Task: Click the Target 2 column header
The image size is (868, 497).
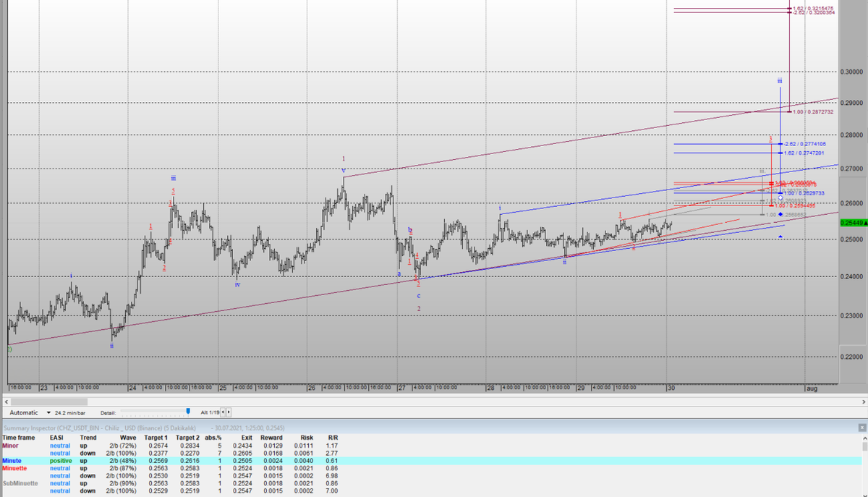Action: (187, 438)
